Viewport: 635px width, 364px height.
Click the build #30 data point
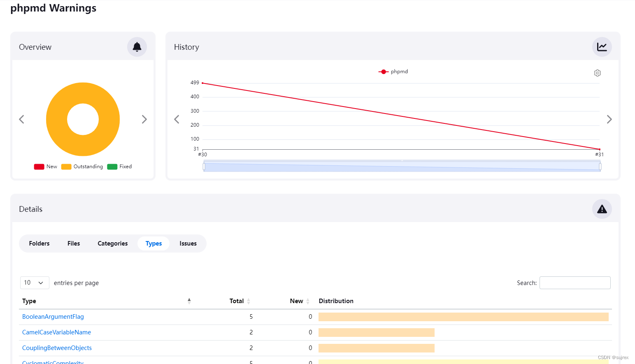click(202, 83)
